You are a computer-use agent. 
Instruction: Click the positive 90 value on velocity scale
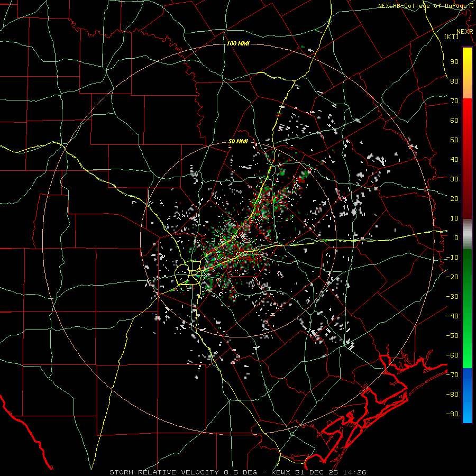[x=454, y=62]
